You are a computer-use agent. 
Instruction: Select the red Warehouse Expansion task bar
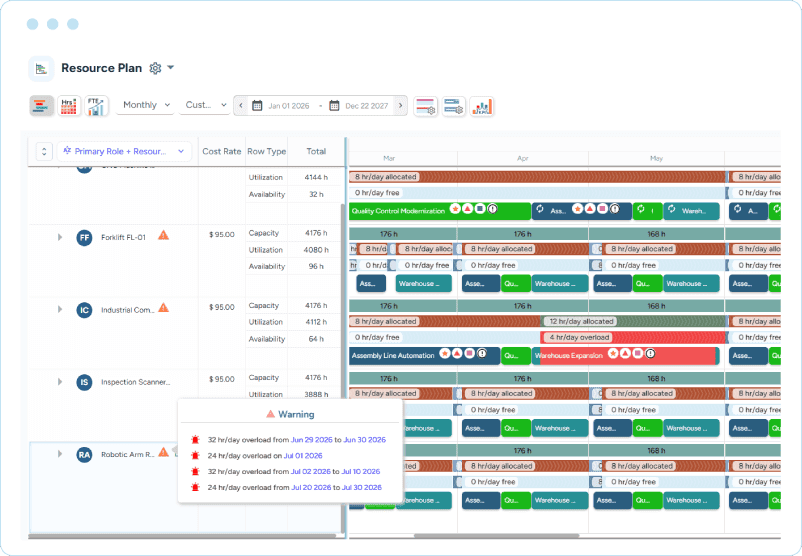point(626,356)
